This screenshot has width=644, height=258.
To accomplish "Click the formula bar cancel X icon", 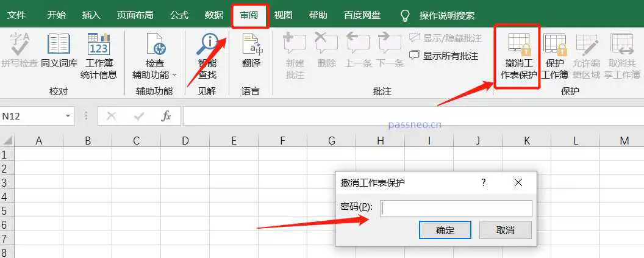I will [x=111, y=116].
